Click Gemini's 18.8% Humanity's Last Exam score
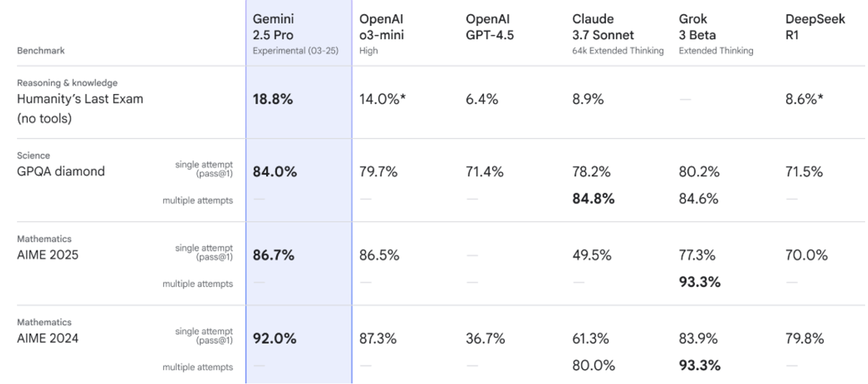Image resolution: width=868 pixels, height=384 pixels. coord(273,100)
